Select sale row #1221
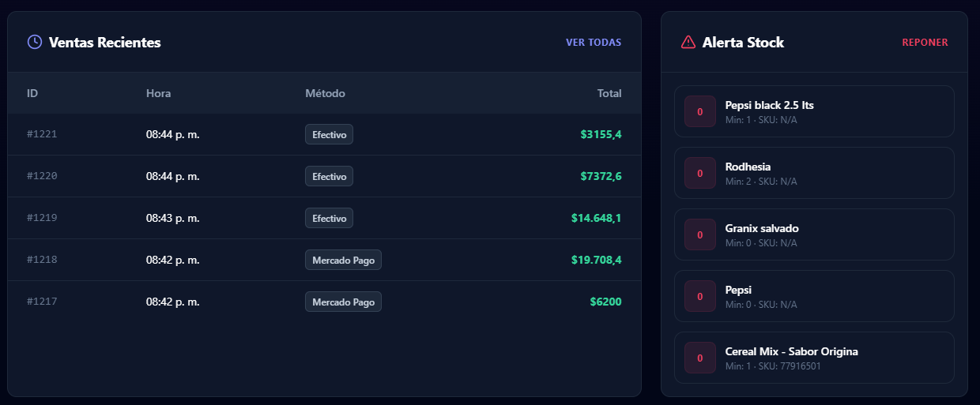 click(x=324, y=134)
